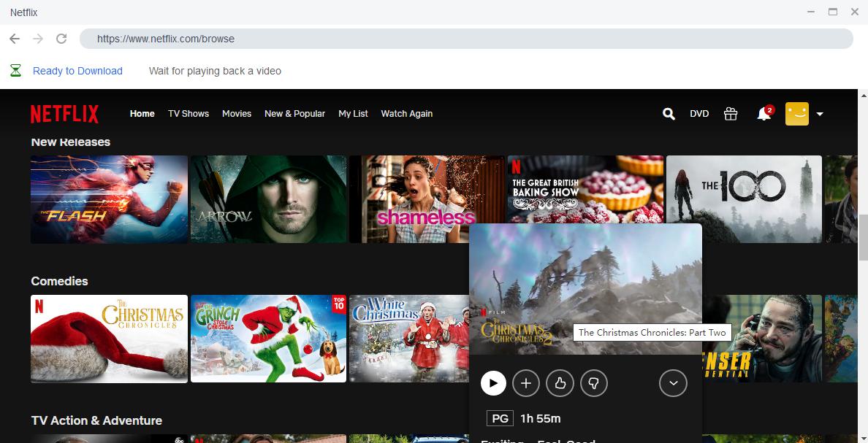Screen dimensions: 868x443
Task: Click the yellow profile avatar
Action: point(796,114)
